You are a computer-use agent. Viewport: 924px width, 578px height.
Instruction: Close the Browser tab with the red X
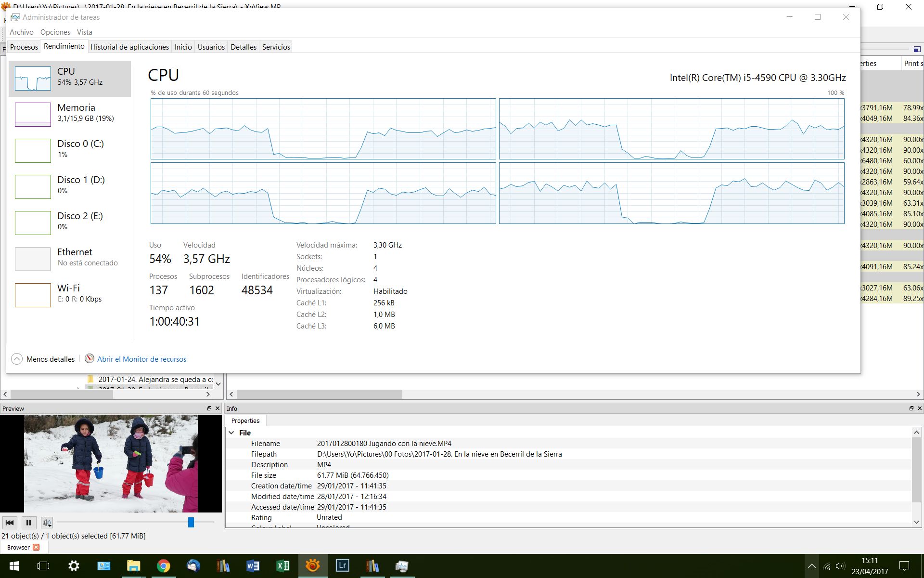click(36, 547)
